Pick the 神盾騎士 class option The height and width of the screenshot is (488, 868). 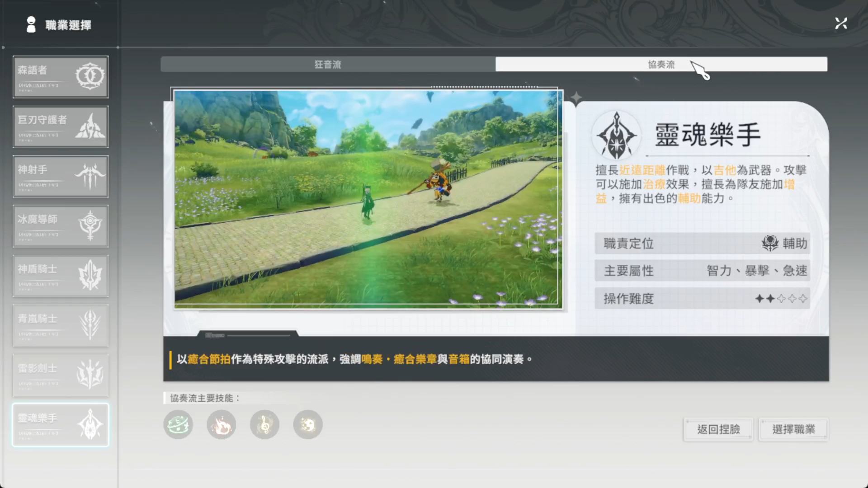(61, 276)
